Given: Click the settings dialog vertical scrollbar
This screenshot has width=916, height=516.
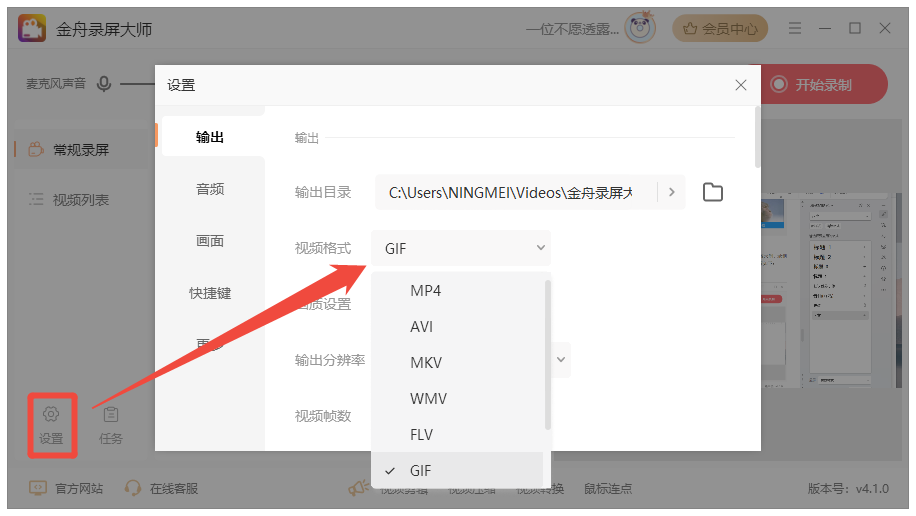Looking at the screenshot, I should point(757,137).
